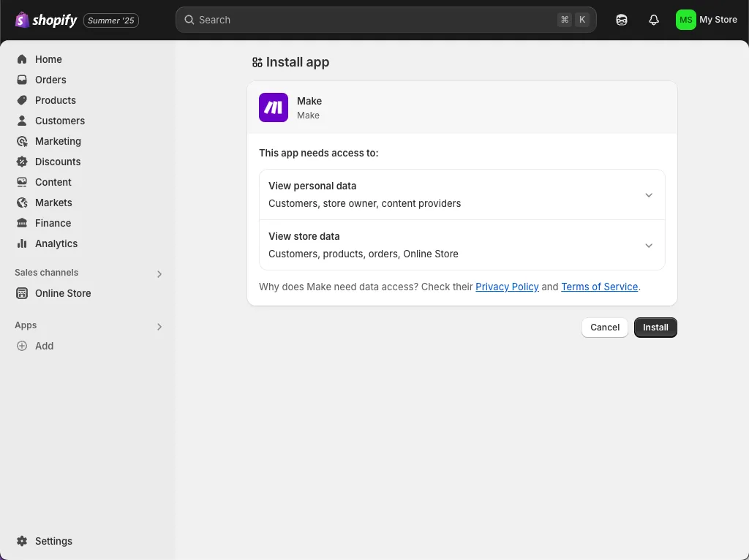Expand the View store data section
This screenshot has height=560, width=749.
click(462, 246)
